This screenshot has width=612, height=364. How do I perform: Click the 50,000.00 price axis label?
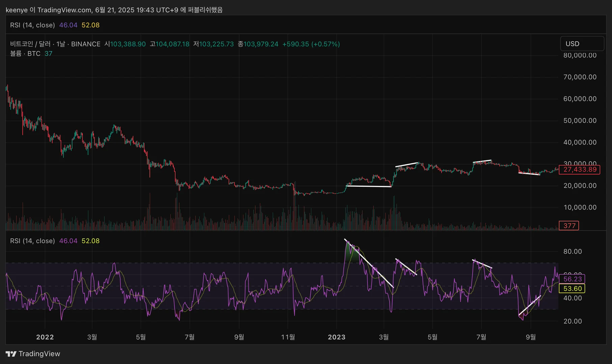[x=580, y=121]
